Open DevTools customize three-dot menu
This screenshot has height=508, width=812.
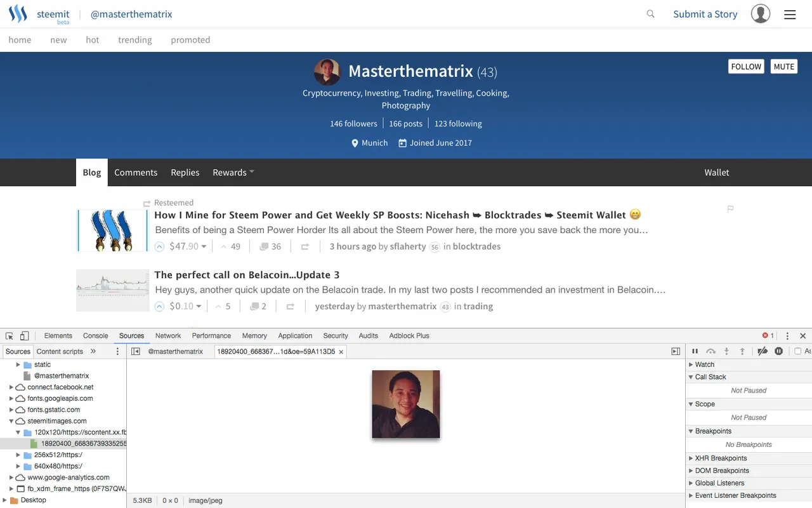787,335
